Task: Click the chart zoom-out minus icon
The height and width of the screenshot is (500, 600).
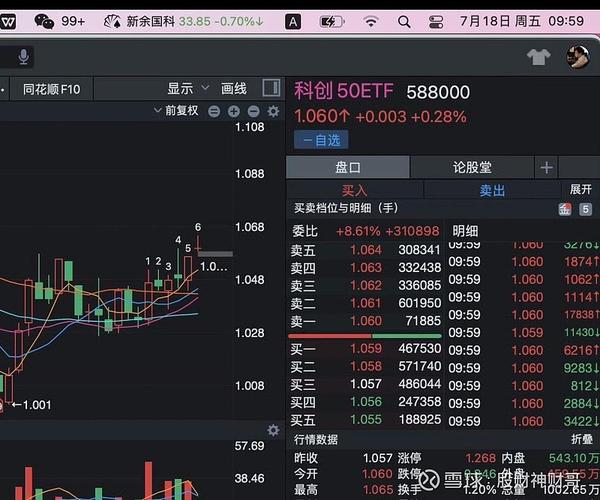Action: click(x=214, y=112)
